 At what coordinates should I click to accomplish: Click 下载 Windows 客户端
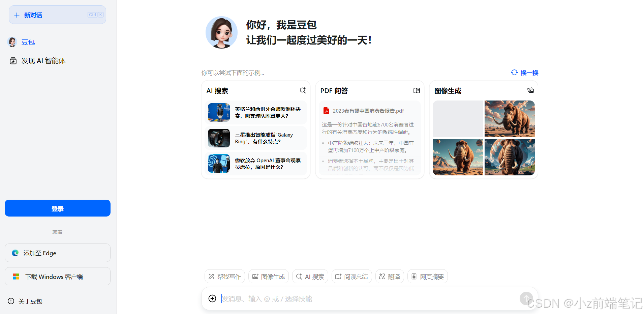click(57, 276)
